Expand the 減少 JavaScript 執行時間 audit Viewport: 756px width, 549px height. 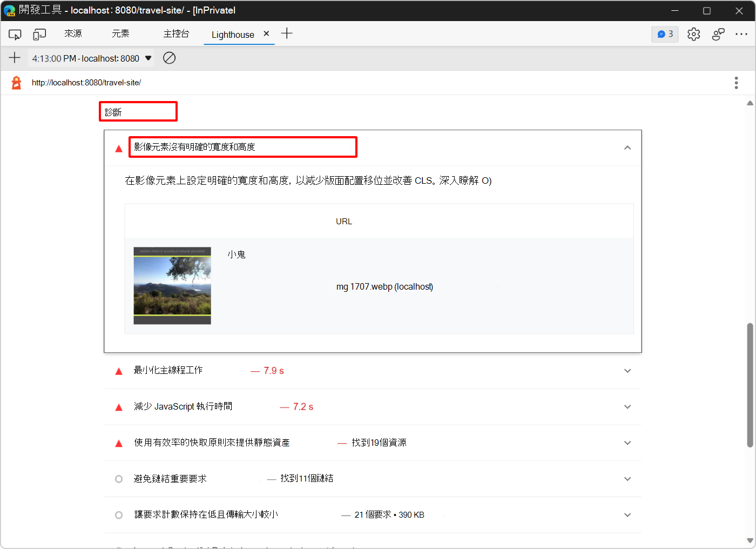[627, 406]
